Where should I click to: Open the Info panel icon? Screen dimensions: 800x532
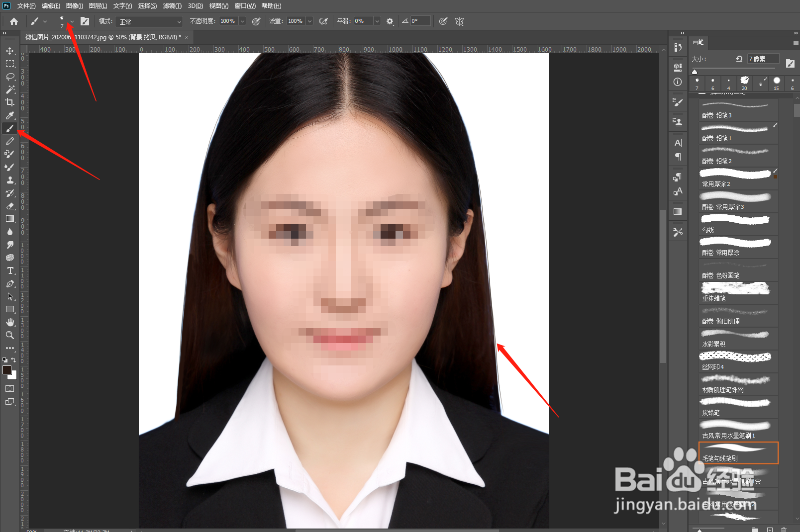678,82
